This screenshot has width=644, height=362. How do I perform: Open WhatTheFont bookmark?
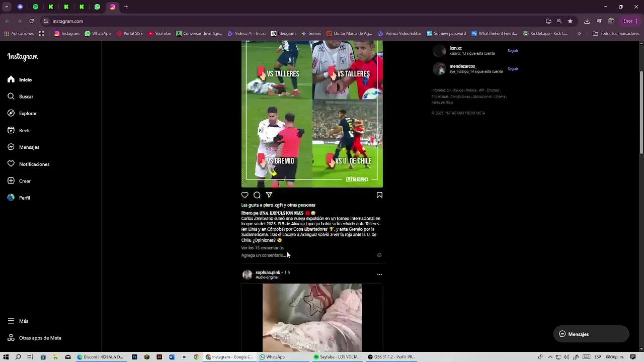tap(494, 34)
